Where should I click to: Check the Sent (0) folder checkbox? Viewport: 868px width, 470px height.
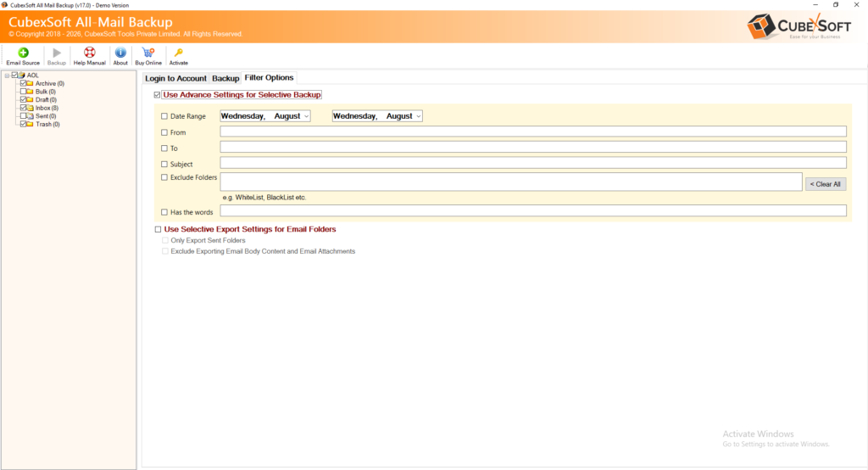pyautogui.click(x=23, y=116)
